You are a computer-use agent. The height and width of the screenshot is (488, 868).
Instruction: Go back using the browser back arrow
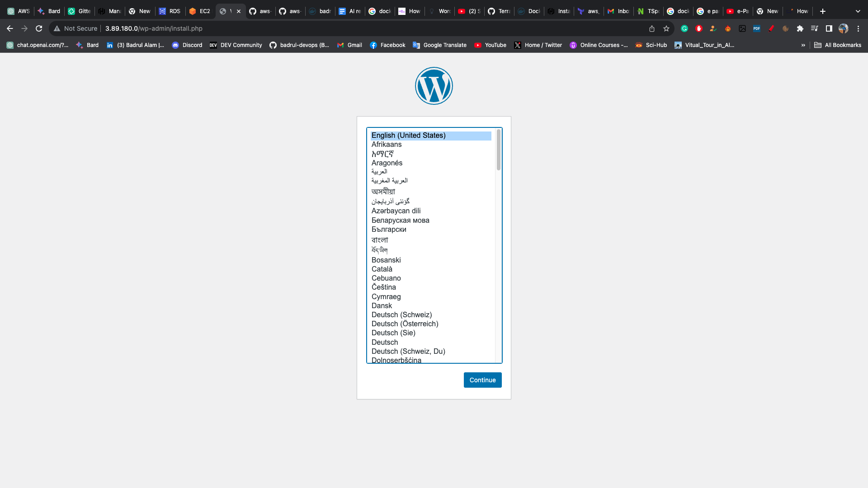point(10,28)
